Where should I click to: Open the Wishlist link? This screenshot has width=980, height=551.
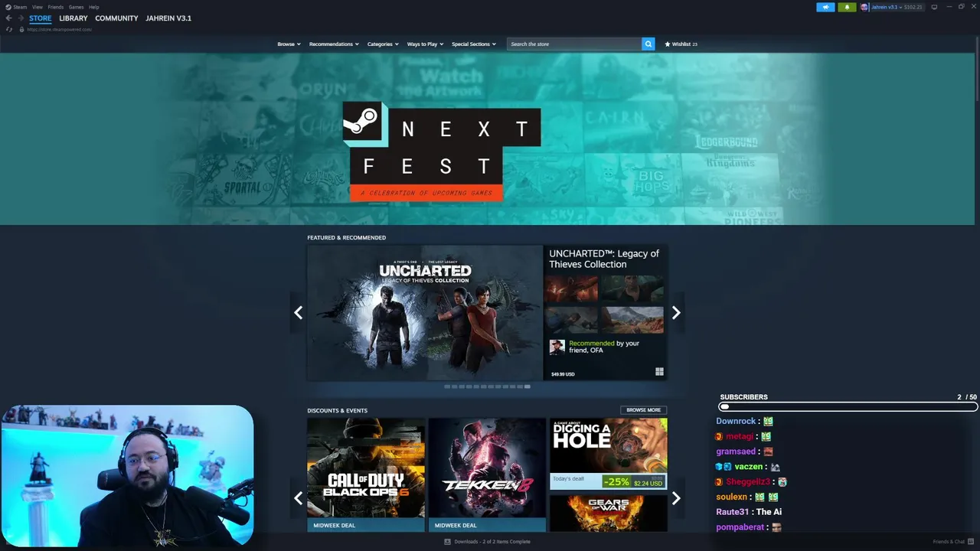[681, 44]
